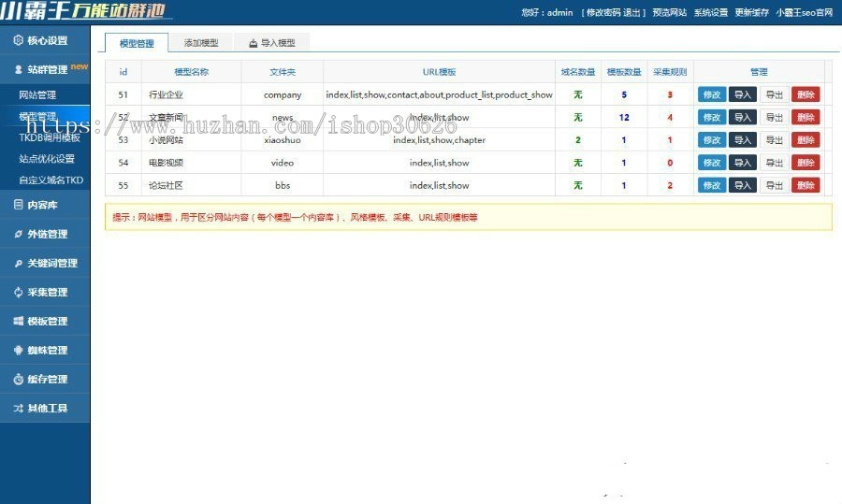Viewport: 842px width, 504px height.
Task: Click 导出 button for 电影视频 row
Action: pos(775,163)
